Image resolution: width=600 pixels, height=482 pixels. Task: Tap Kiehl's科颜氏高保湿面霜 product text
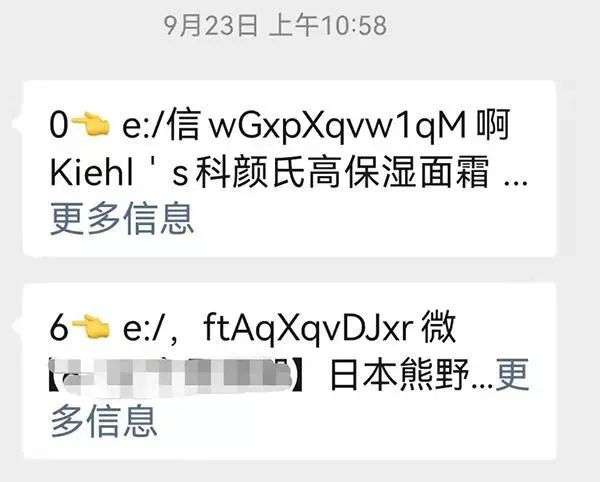(x=269, y=172)
